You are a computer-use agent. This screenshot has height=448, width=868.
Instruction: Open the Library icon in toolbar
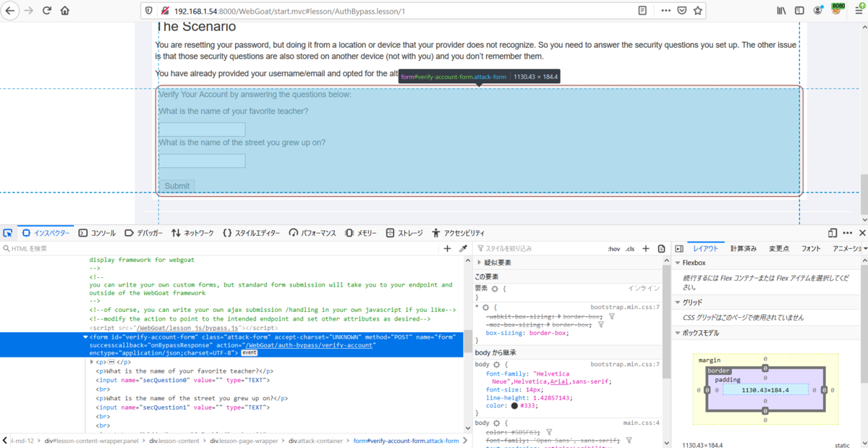tap(782, 11)
